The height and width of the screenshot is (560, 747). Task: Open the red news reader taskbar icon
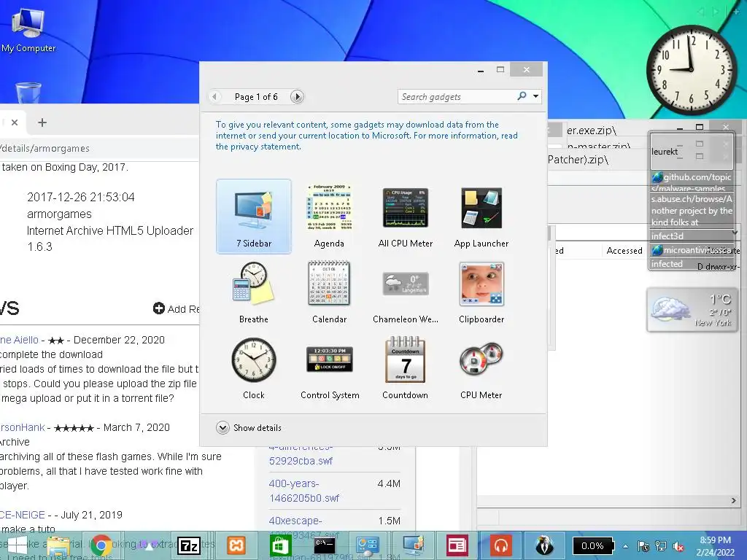pos(457,545)
